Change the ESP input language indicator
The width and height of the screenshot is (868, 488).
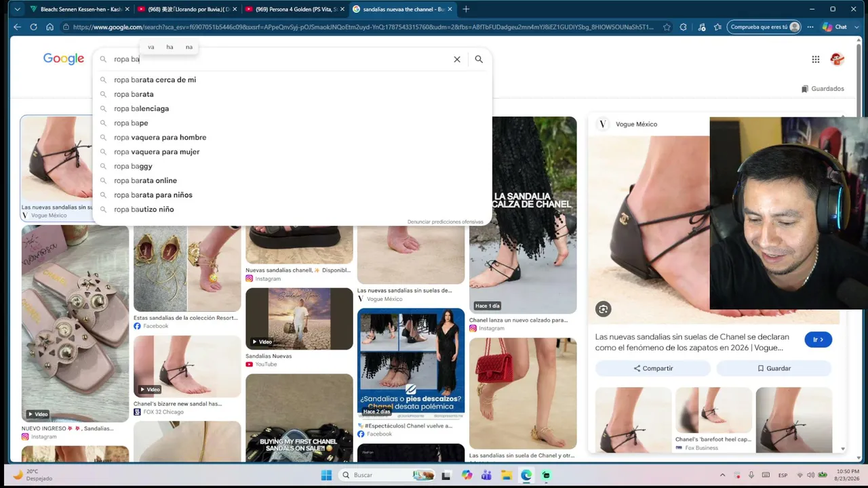click(783, 475)
